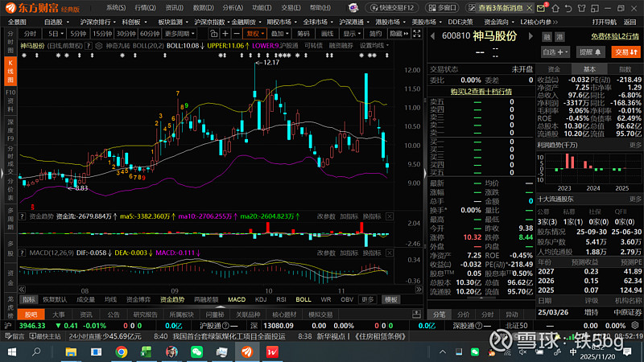Viewport: 644px width, 362px height.
Task: Expand the 更多周期 periods dropdown
Action: click(x=180, y=34)
